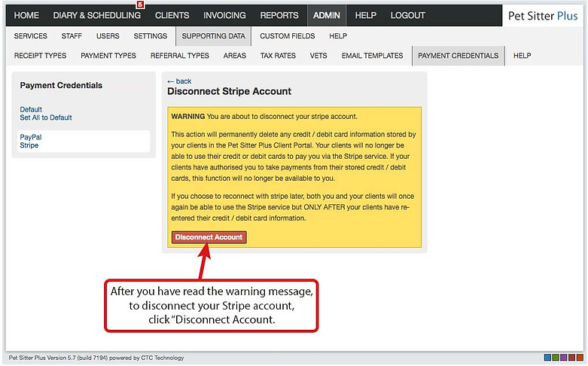This screenshot has width=588, height=366.
Task: Click the Pet Sitter Plus logo
Action: [543, 16]
